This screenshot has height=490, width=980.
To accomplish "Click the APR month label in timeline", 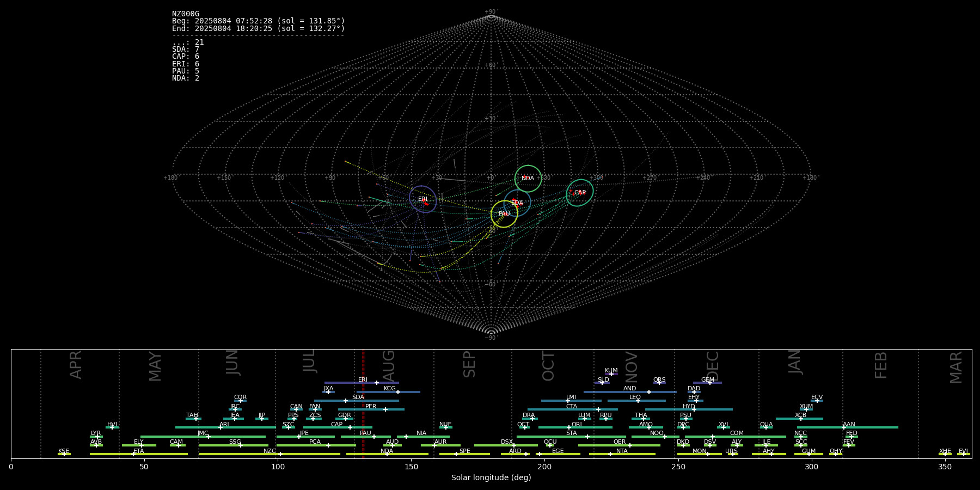I will (76, 365).
